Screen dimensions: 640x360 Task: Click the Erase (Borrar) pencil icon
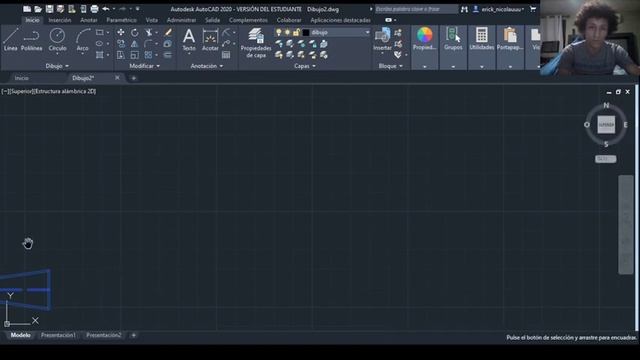[168, 32]
